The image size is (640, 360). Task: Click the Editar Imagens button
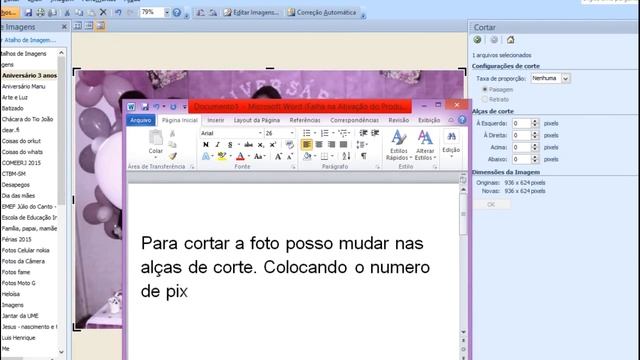[251, 13]
